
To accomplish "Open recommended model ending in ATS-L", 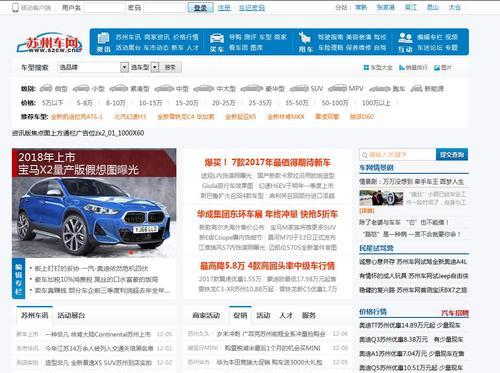I will [x=77, y=117].
